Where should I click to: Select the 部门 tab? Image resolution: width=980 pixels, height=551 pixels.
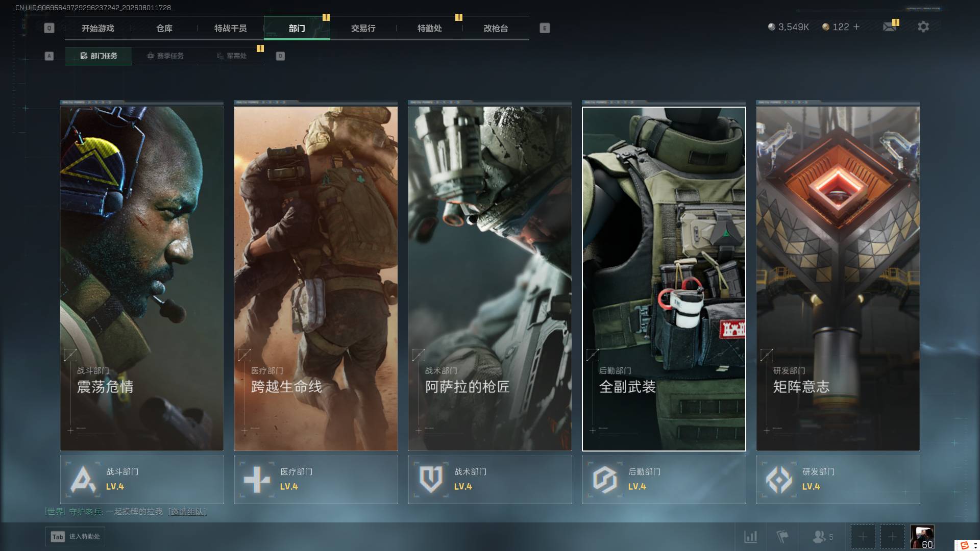click(297, 28)
